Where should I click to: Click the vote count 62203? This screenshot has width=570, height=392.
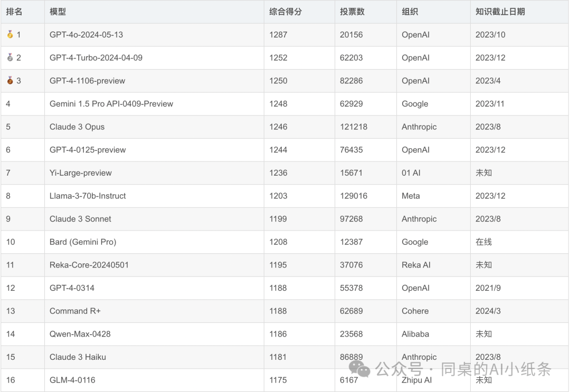(351, 58)
